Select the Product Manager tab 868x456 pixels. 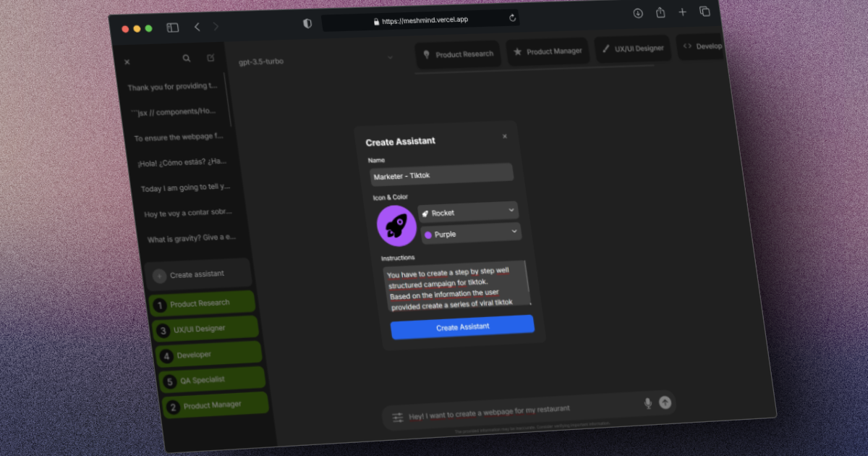pos(548,51)
